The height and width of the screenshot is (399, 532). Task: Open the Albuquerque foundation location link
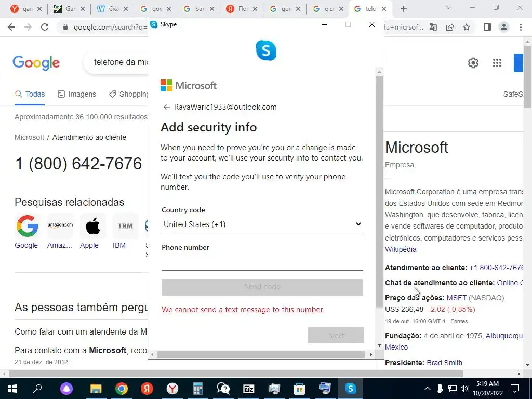pos(504,336)
